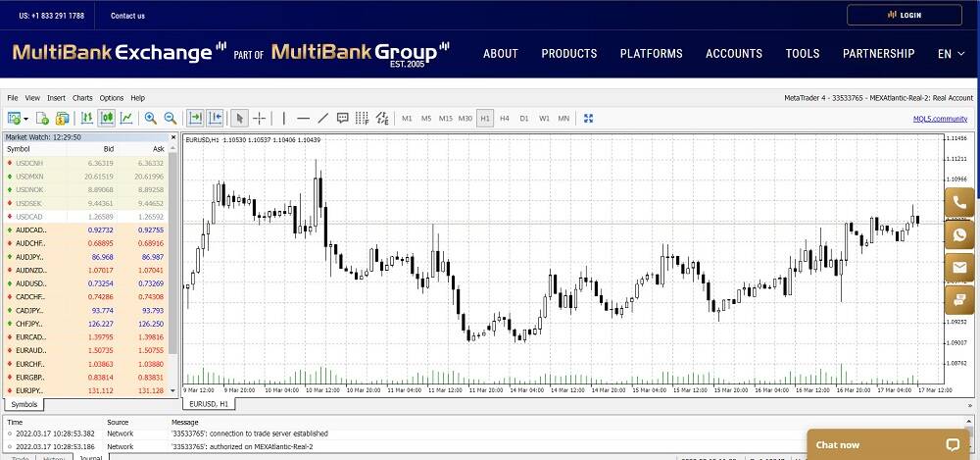Open the Chat now widget
The width and height of the screenshot is (980, 460).
pos(888,444)
